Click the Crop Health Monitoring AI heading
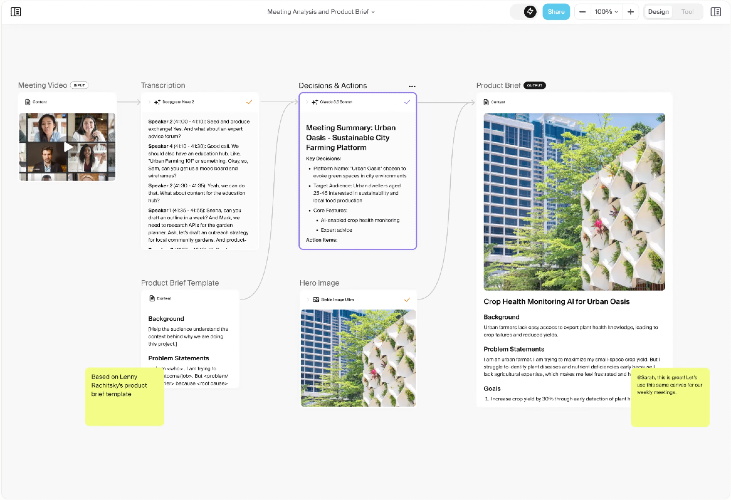The height and width of the screenshot is (500, 731). [557, 301]
